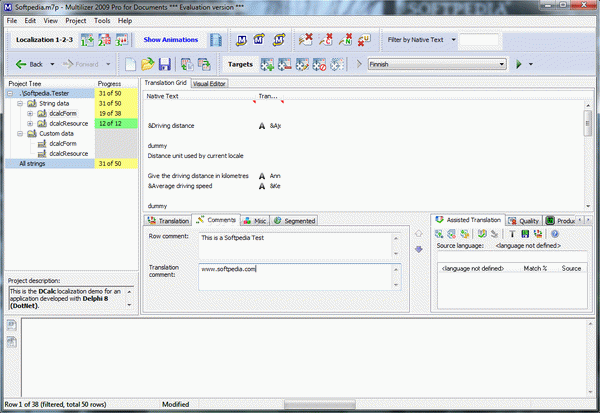Edit target with the pencil target icon
The width and height of the screenshot is (600, 413).
pos(302,64)
